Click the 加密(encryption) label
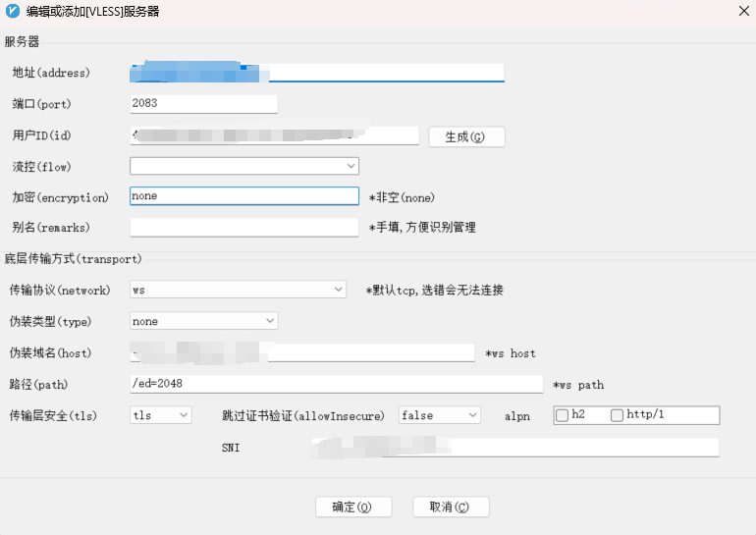The width and height of the screenshot is (756, 535). pyautogui.click(x=60, y=197)
